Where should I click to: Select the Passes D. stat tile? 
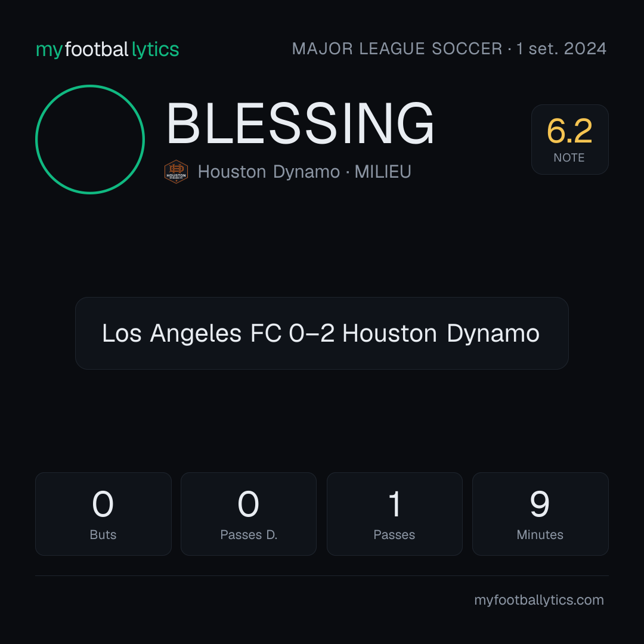pos(249,514)
